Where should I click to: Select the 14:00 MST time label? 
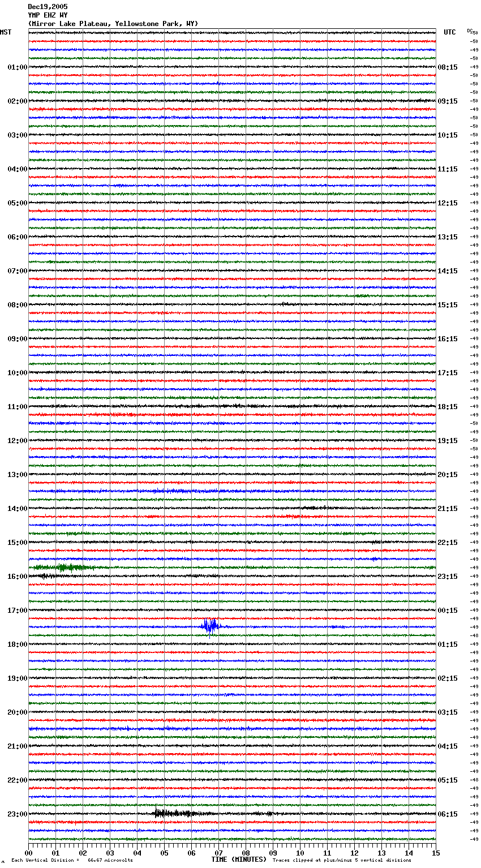click(x=18, y=509)
